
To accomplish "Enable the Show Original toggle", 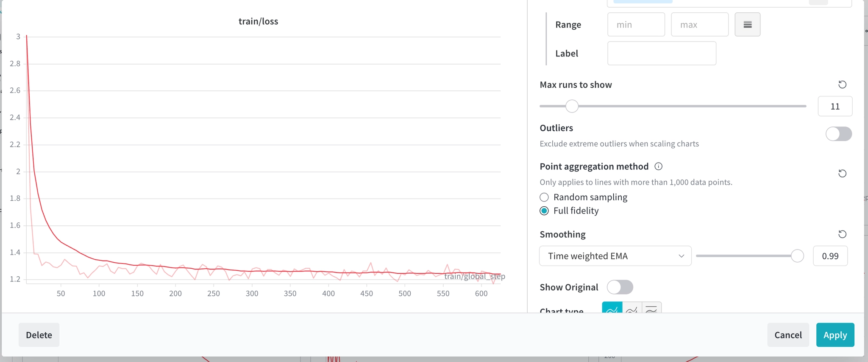I will tap(620, 287).
